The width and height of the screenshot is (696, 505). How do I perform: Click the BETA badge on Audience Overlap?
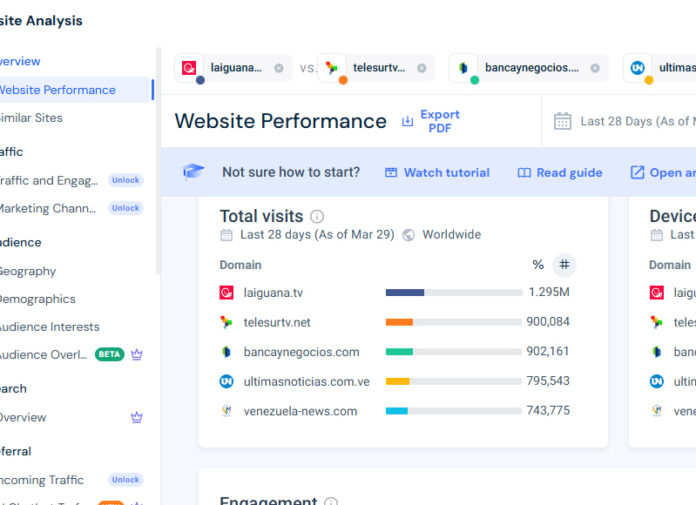click(110, 354)
